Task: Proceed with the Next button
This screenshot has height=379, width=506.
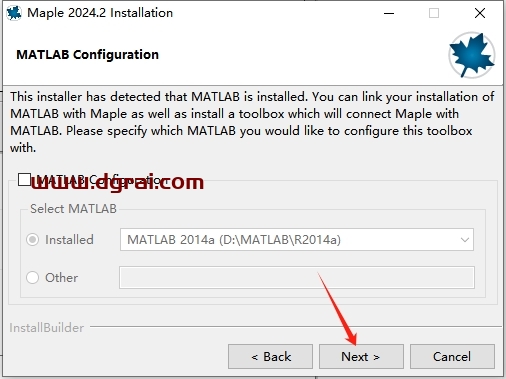Action: click(361, 357)
